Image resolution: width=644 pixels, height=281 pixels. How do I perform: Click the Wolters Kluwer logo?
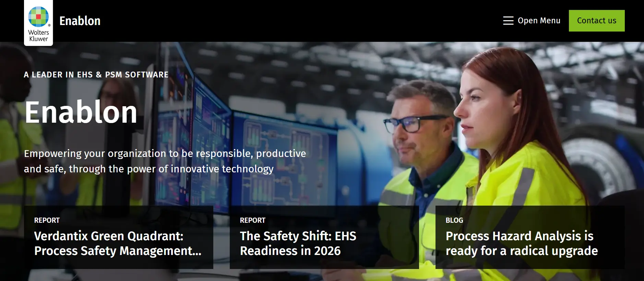[x=38, y=23]
